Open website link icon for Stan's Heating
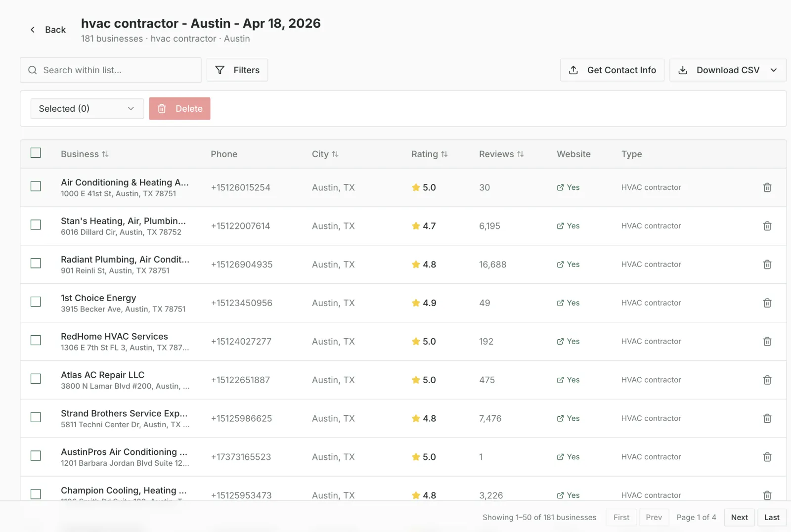This screenshot has width=791, height=532. tap(560, 226)
